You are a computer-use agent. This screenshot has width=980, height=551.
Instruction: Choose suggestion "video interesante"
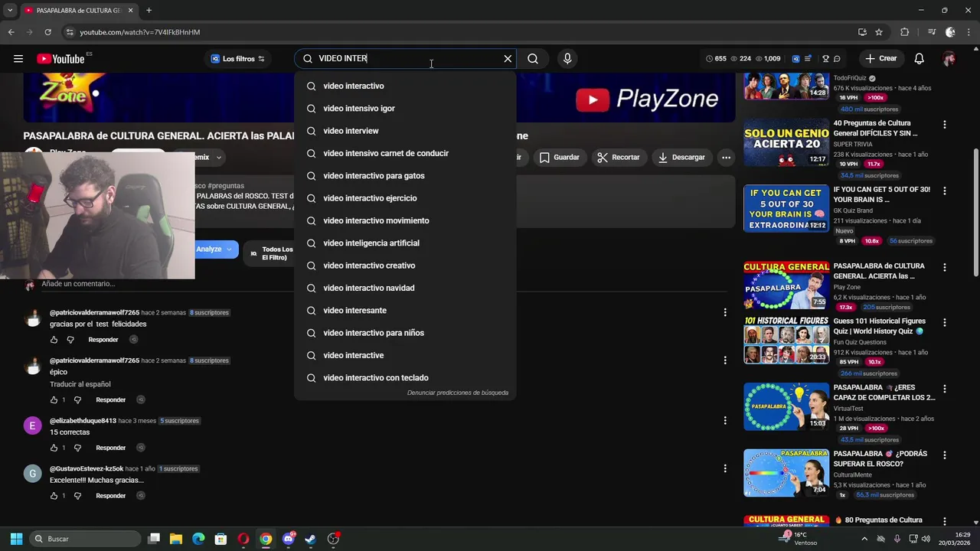405,311
